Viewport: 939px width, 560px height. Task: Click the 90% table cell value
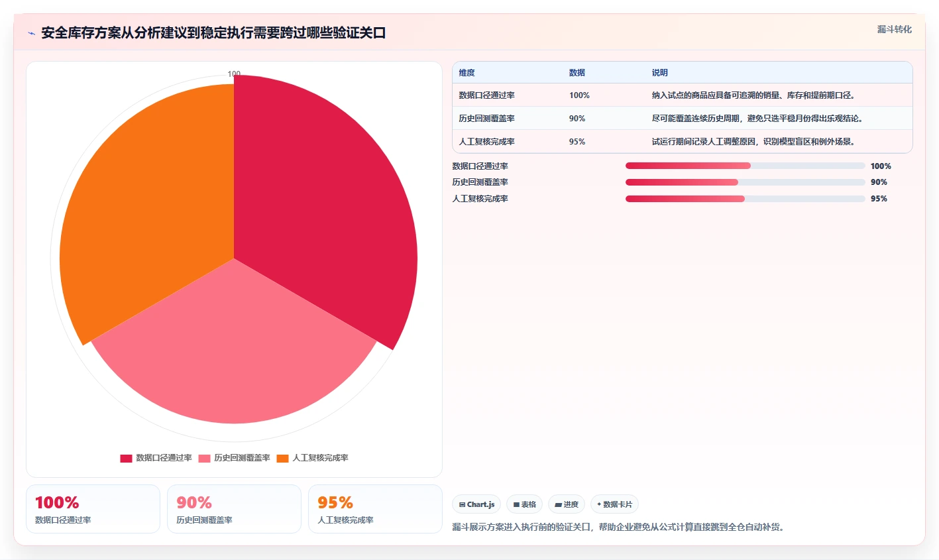point(577,119)
